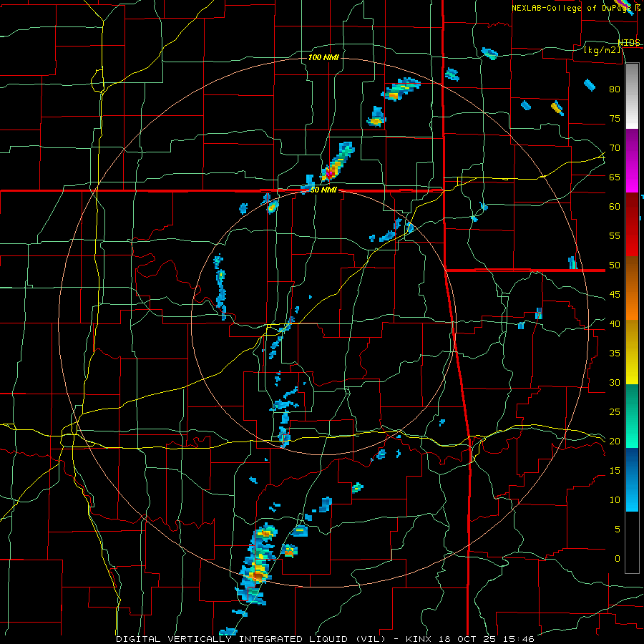Click the legend value 25
Screen dimensions: 644x644
(615, 412)
